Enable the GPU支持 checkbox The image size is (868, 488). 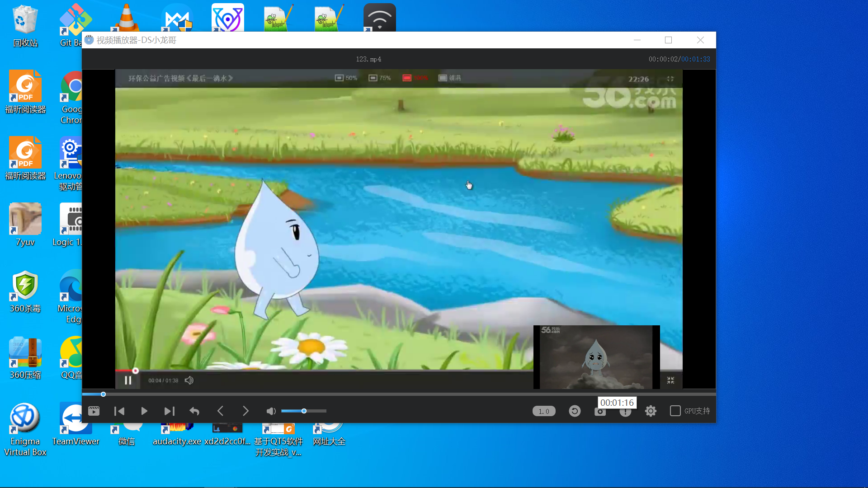675,411
